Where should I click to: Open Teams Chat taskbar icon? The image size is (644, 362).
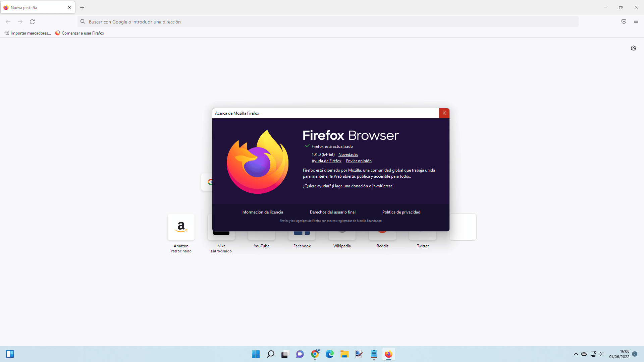tap(300, 354)
